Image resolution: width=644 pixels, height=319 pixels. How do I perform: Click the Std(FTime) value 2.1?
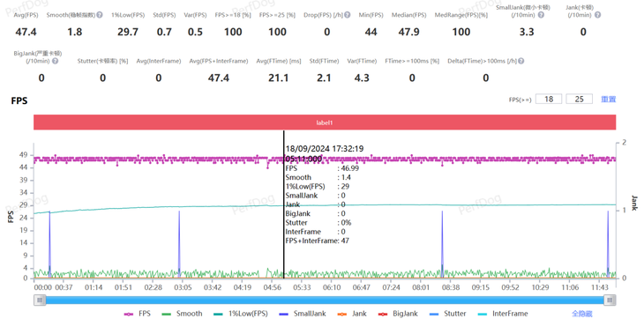[324, 78]
